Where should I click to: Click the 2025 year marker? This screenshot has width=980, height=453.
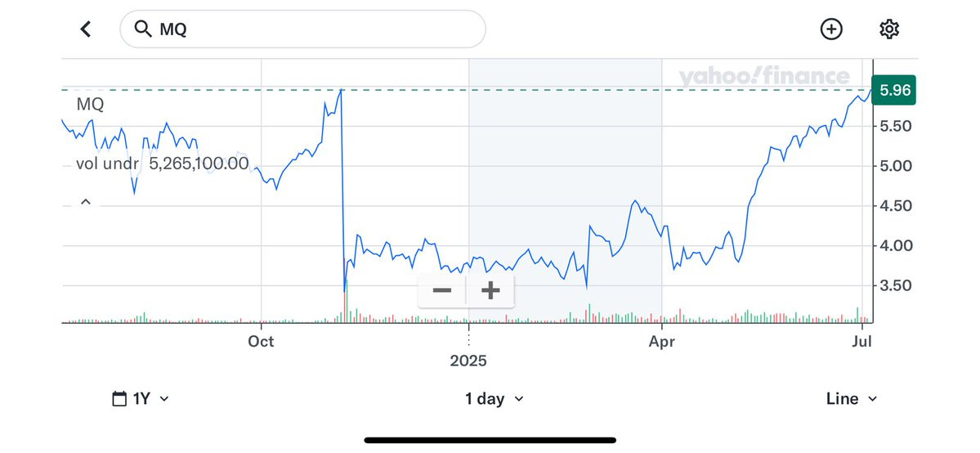point(468,361)
